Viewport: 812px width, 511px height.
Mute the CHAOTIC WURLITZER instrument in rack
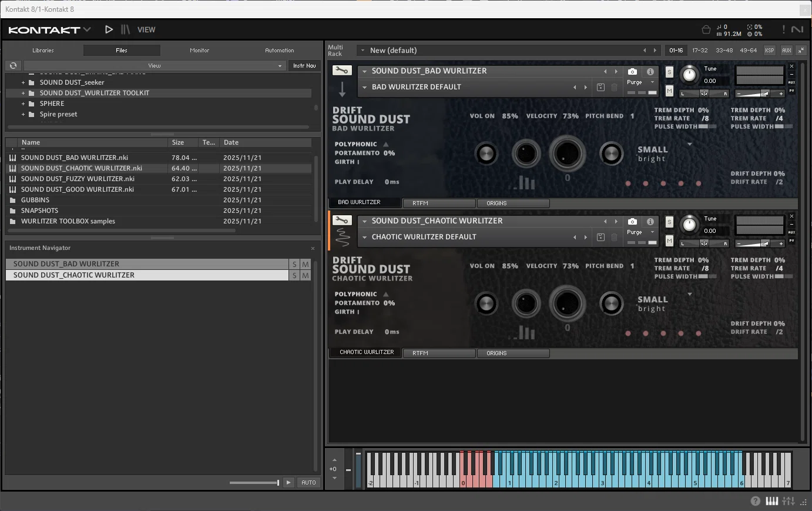coord(669,241)
